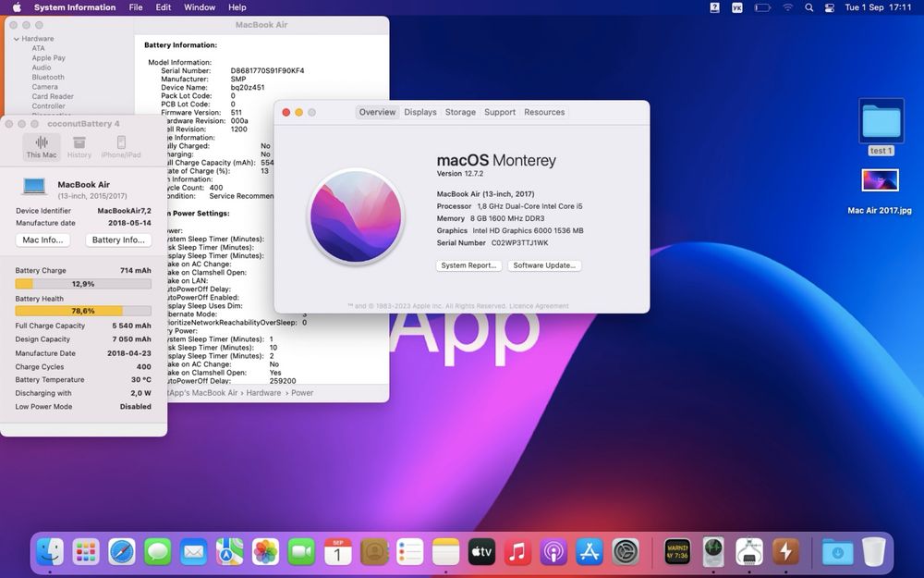
Task: Click the menu bar date and time
Action: [878, 7]
